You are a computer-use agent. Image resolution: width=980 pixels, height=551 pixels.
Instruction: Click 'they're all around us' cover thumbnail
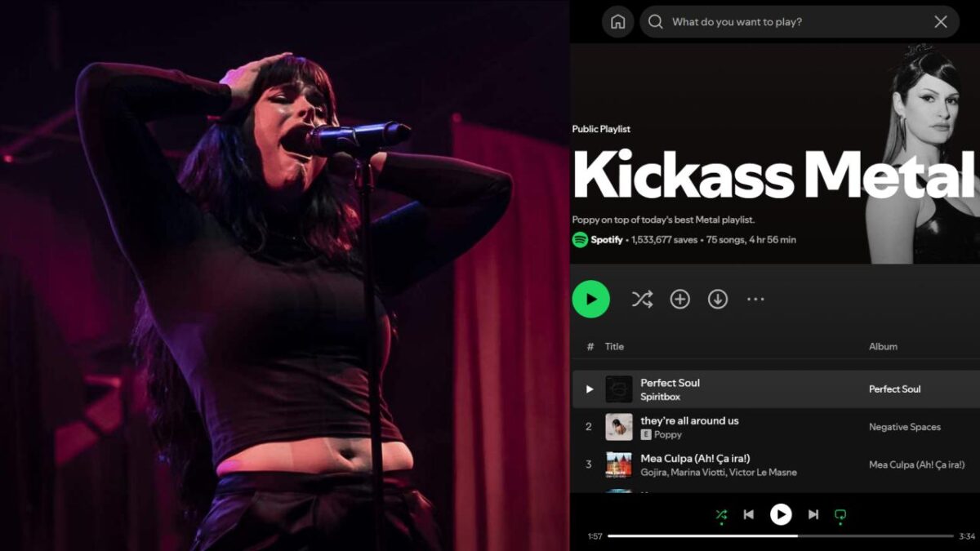pos(618,427)
